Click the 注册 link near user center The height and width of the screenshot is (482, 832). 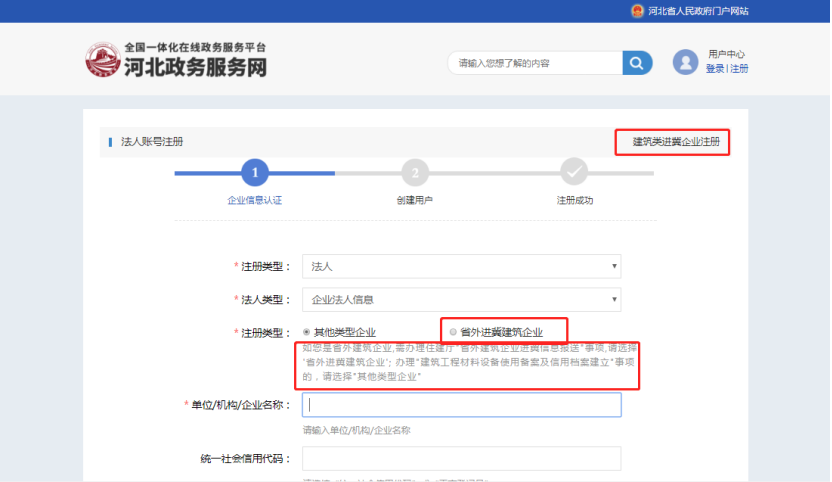[x=739, y=69]
